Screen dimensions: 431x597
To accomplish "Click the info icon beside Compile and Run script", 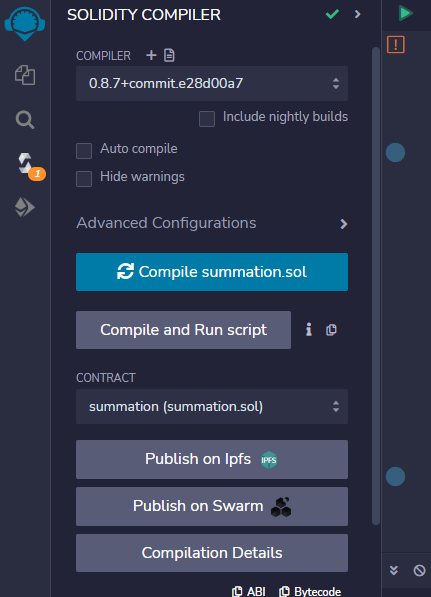I will [309, 330].
